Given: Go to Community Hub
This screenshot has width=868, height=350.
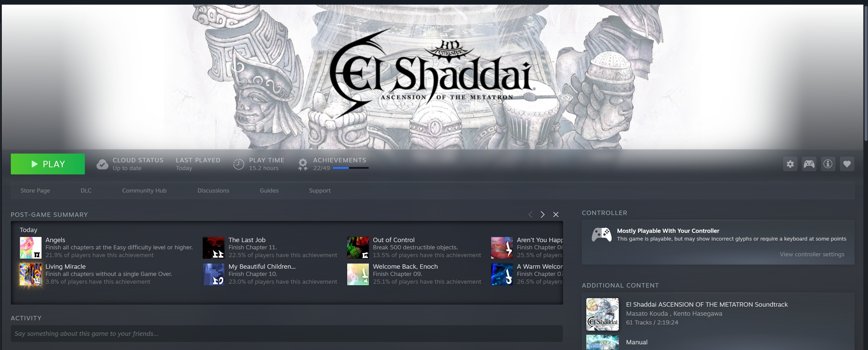Looking at the screenshot, I should pos(144,190).
